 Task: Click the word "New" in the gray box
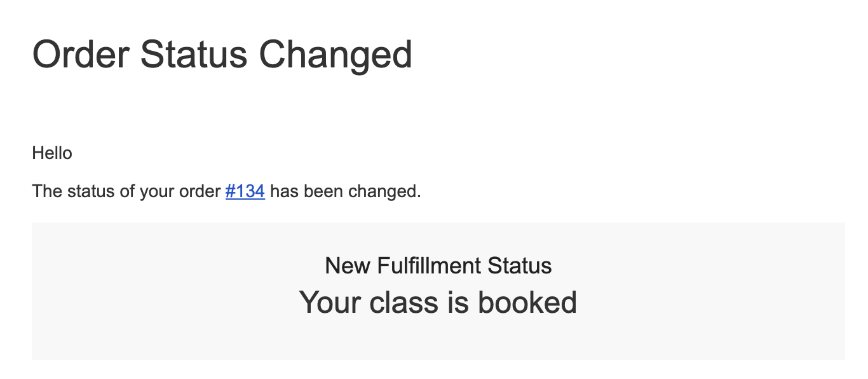click(348, 265)
